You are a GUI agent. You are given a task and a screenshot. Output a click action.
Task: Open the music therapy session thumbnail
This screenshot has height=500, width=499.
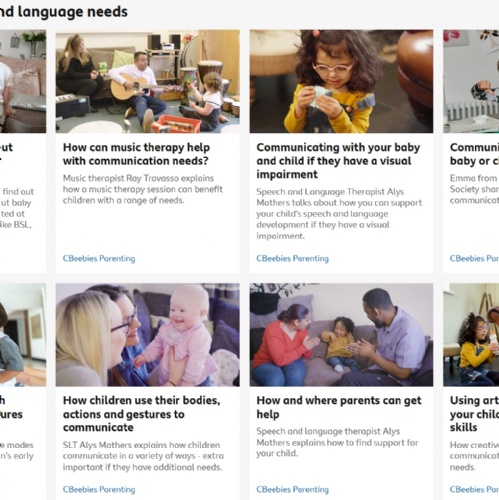tap(147, 81)
